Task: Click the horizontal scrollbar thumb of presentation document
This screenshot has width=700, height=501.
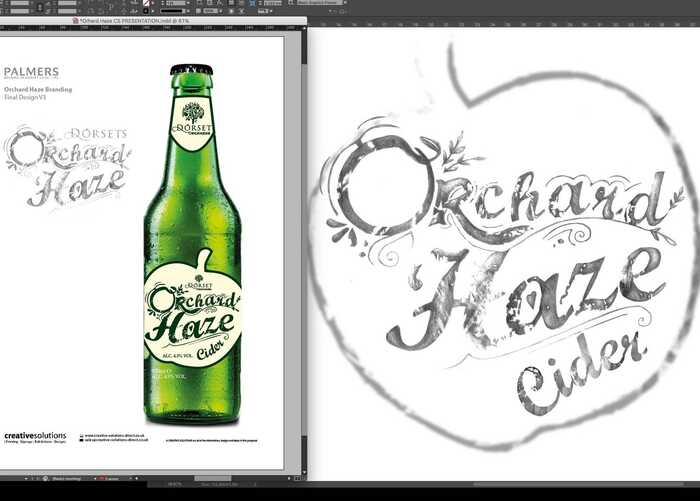Action: tap(213, 478)
